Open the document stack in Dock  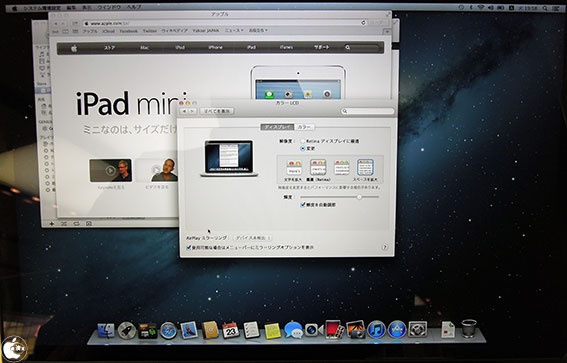click(448, 330)
